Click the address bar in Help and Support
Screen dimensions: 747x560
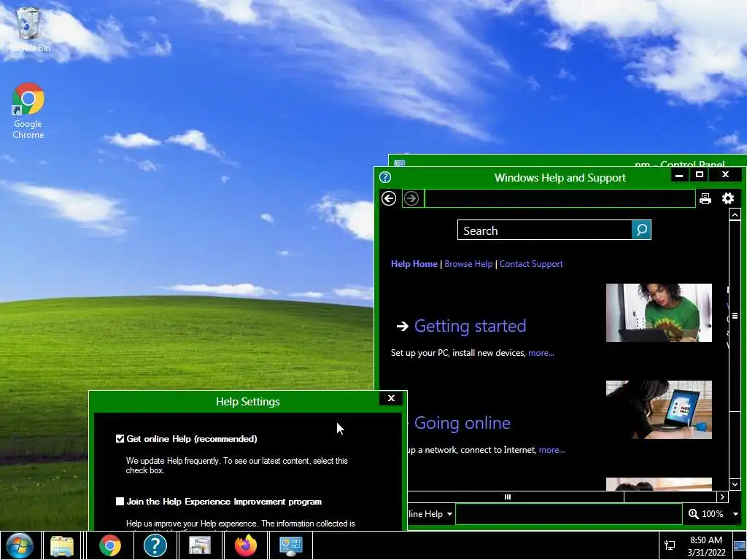560,198
